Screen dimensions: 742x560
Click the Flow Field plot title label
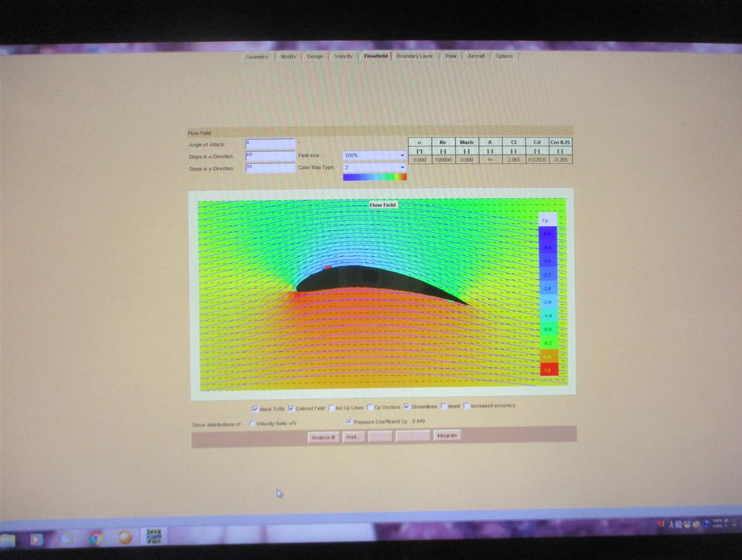382,205
